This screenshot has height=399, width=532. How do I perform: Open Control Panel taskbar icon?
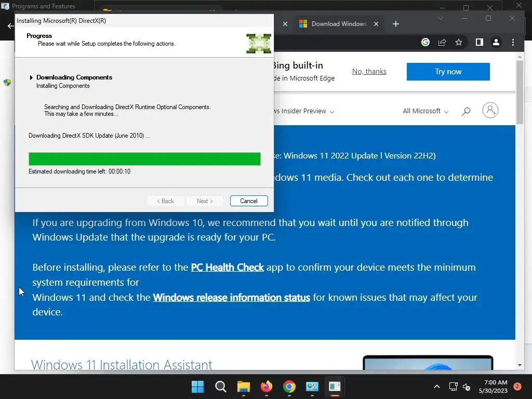point(312,387)
